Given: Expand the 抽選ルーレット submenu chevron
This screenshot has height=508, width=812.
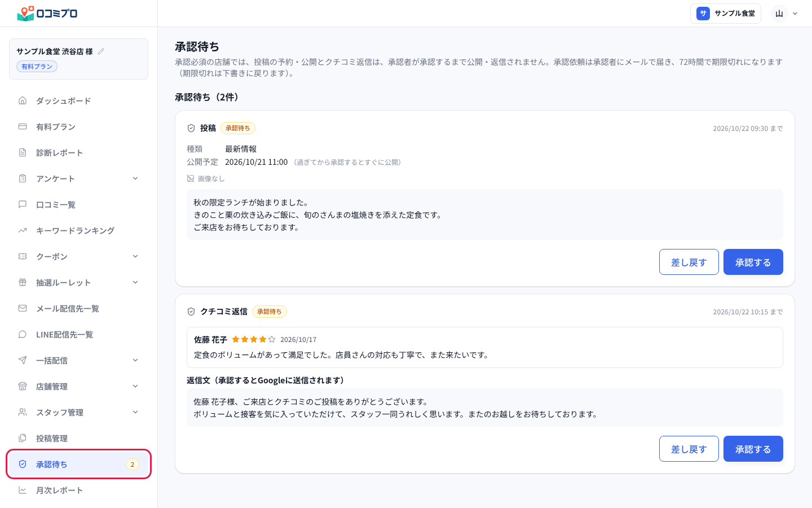Looking at the screenshot, I should [x=135, y=282].
